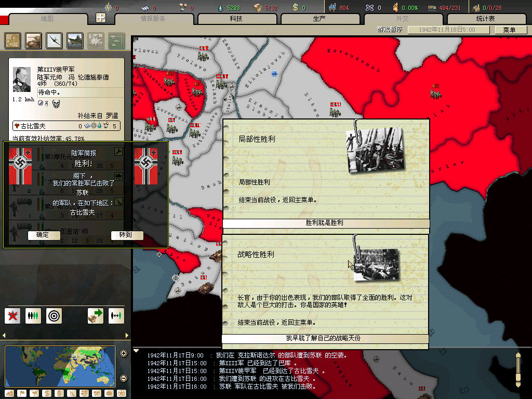The height and width of the screenshot is (399, 532).
Task: Click the date field 1942年11月18日5:00
Action: [x=448, y=30]
